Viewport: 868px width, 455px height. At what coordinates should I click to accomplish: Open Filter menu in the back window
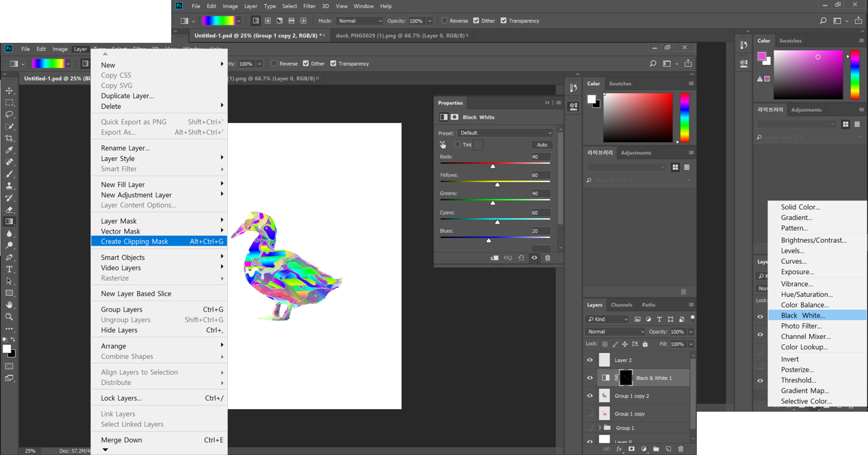[x=310, y=6]
